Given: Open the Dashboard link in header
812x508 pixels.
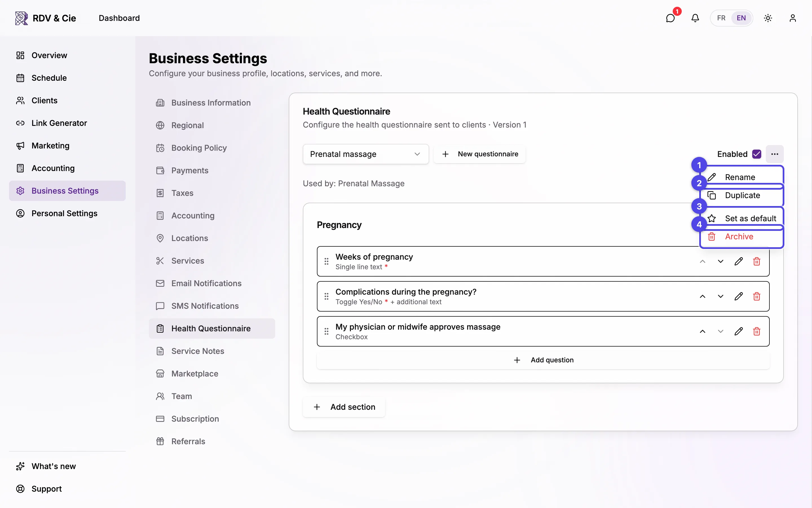Looking at the screenshot, I should coord(119,18).
